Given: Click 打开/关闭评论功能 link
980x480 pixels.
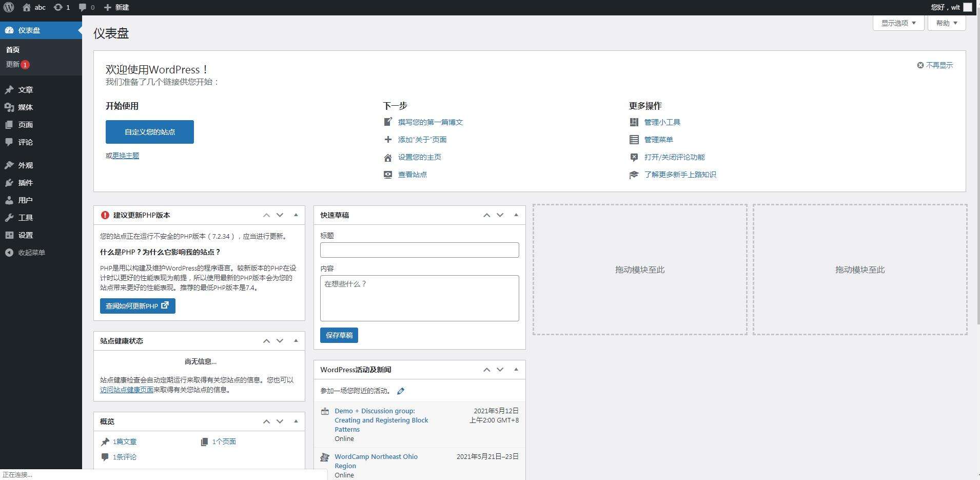Looking at the screenshot, I should click(675, 157).
